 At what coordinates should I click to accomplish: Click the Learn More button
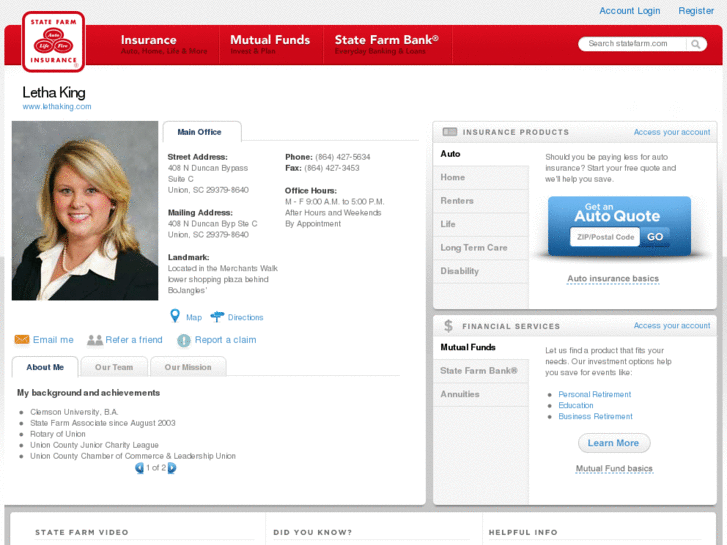click(x=614, y=443)
